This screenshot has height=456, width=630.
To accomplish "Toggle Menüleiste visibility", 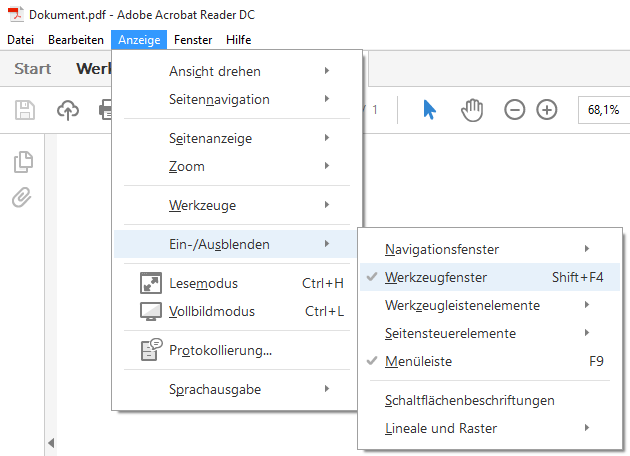I will pyautogui.click(x=490, y=361).
